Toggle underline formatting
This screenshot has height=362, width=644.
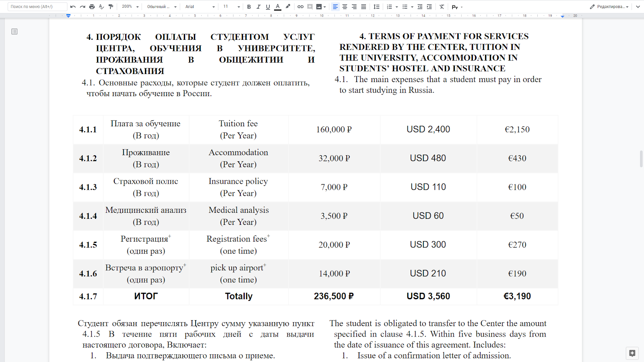tap(268, 6)
